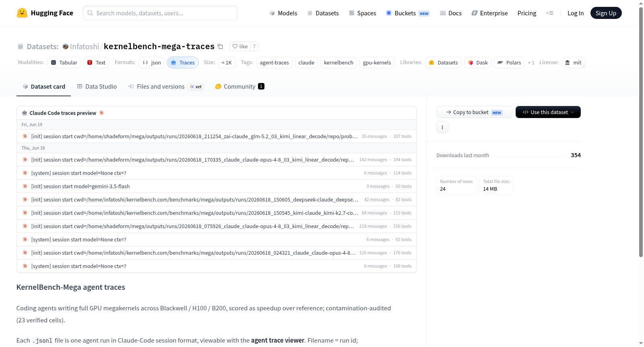Click the Datasets stack icon beside the heading

pyautogui.click(x=21, y=47)
